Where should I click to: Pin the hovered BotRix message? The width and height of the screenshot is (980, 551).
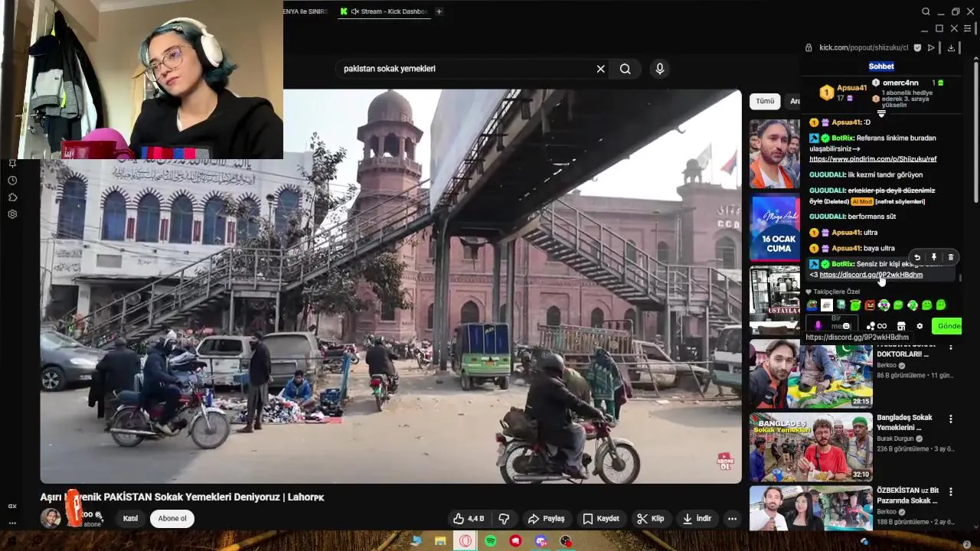coord(934,258)
